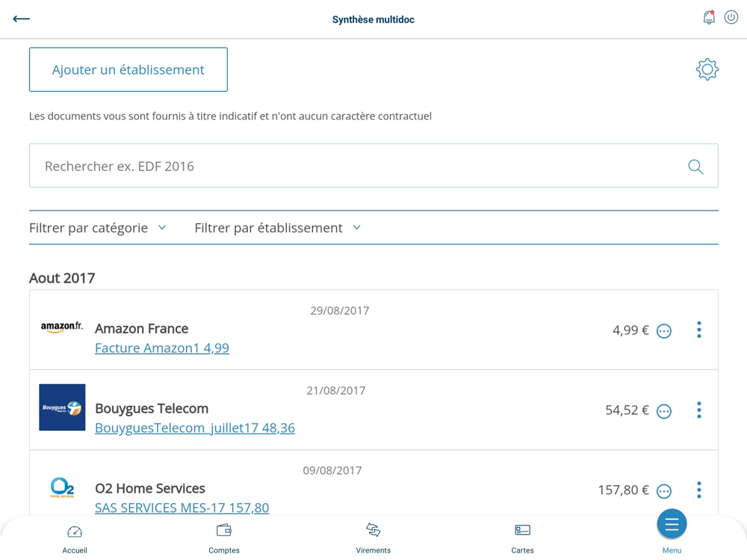The width and height of the screenshot is (747, 560).
Task: Open the blue Menu button
Action: pyautogui.click(x=672, y=526)
